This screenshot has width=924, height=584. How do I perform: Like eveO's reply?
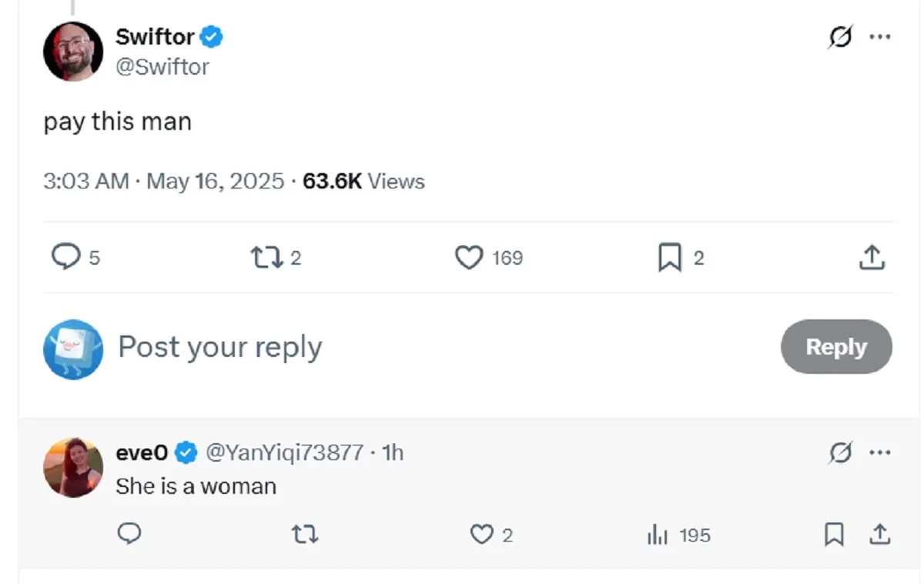[481, 535]
